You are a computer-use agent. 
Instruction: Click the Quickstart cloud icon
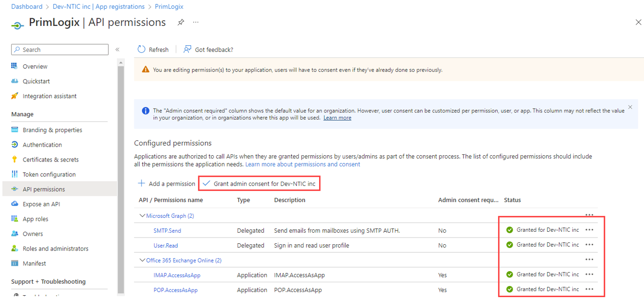pyautogui.click(x=14, y=81)
